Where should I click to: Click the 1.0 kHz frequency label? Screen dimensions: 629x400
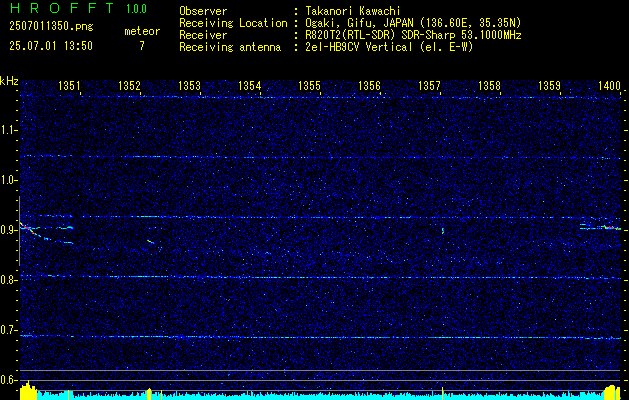coord(8,180)
